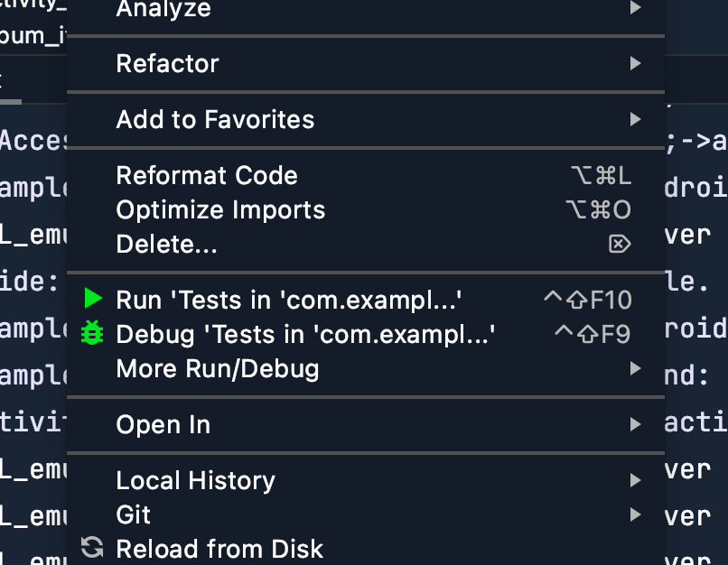Click the delete icon beside Delete...
This screenshot has height=565, width=728.
(621, 244)
